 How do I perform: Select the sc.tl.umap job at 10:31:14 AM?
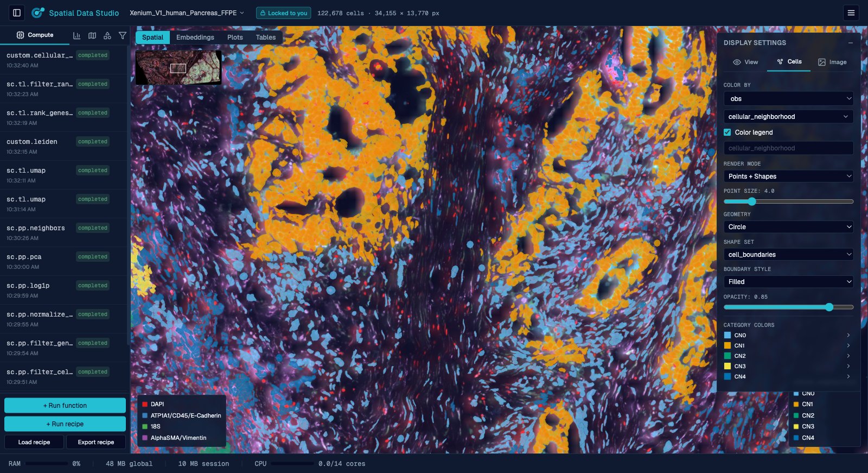[63, 204]
